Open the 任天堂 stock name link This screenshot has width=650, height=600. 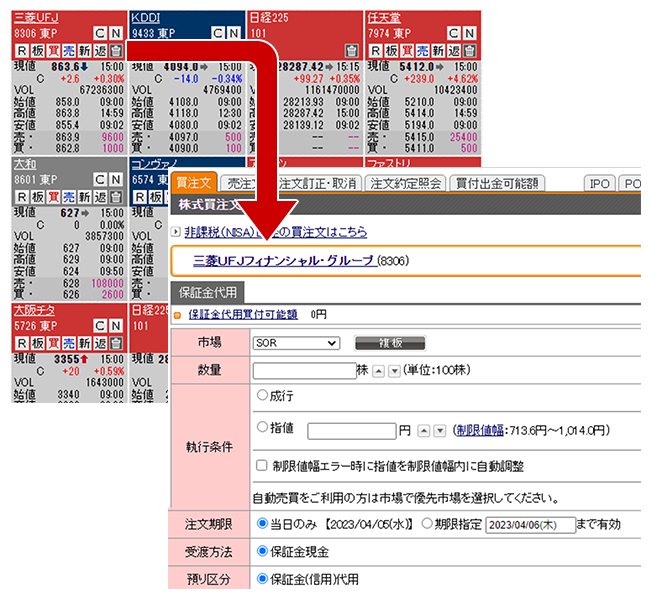tap(384, 18)
